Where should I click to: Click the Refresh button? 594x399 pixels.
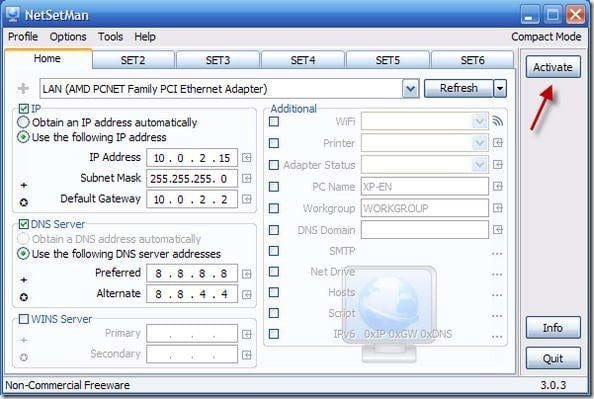[459, 89]
